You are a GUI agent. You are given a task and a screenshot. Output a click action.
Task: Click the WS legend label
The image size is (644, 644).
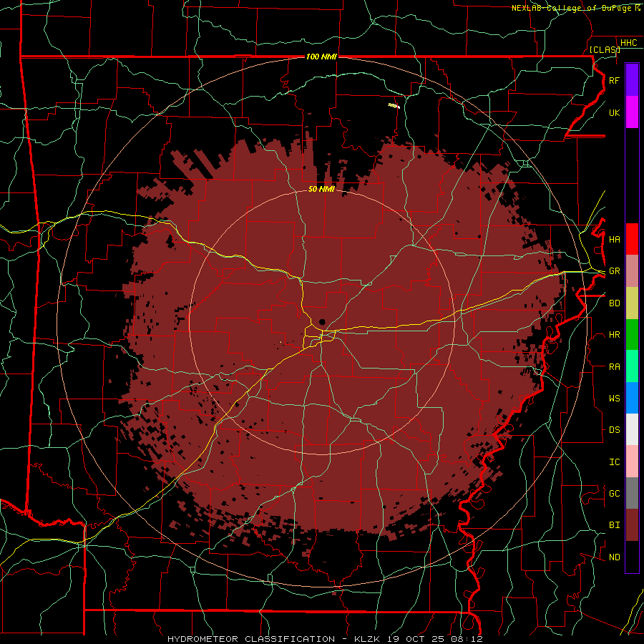tap(614, 398)
